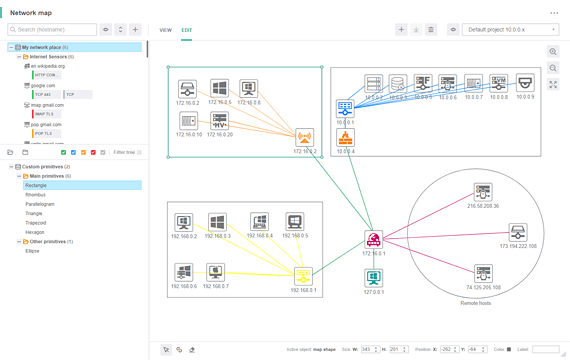
Task: Click the expand/collapse all tree button
Action: (x=120, y=29)
